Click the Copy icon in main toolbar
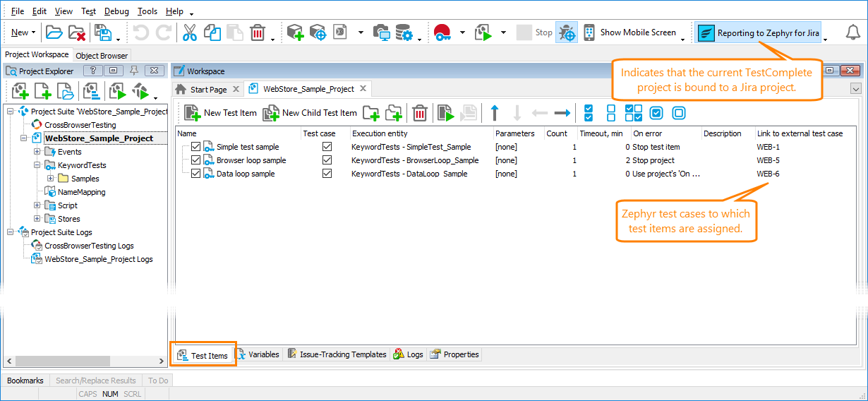This screenshot has width=868, height=401. pos(212,32)
